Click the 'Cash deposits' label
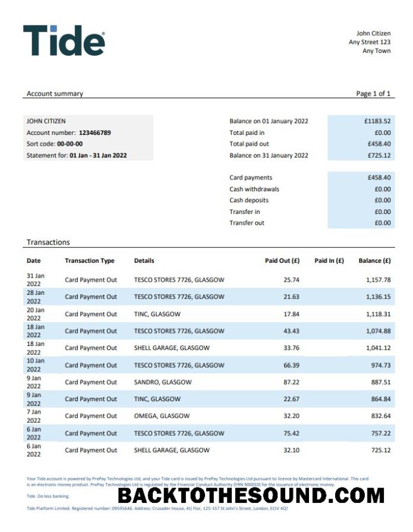The width and height of the screenshot is (413, 532). click(x=249, y=200)
